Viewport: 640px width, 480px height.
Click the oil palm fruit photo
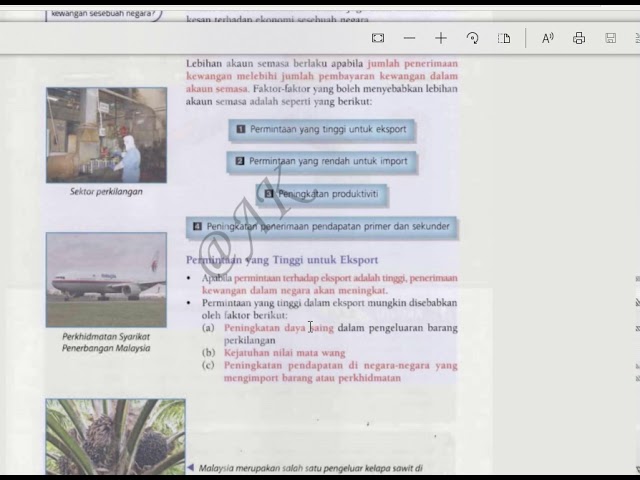(116, 436)
